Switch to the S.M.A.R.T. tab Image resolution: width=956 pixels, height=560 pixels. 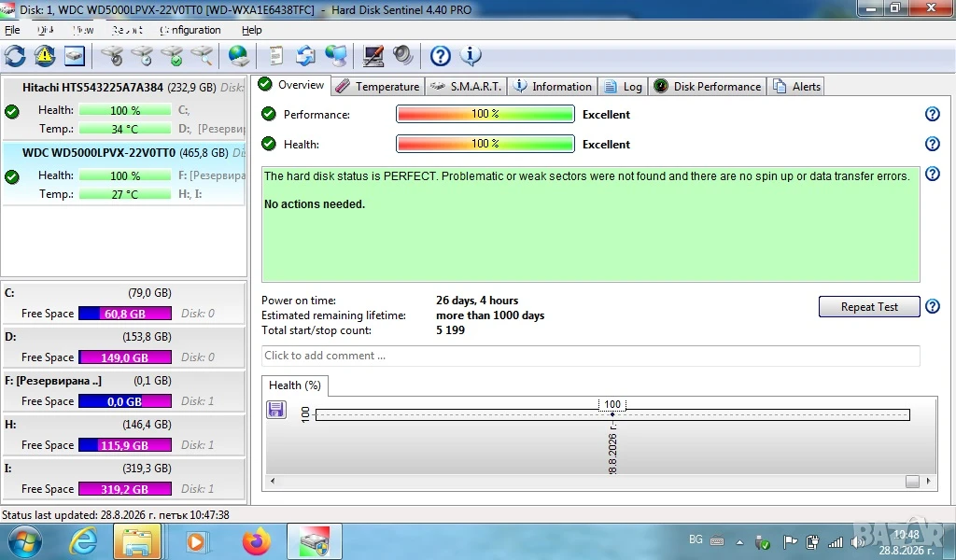pyautogui.click(x=466, y=87)
